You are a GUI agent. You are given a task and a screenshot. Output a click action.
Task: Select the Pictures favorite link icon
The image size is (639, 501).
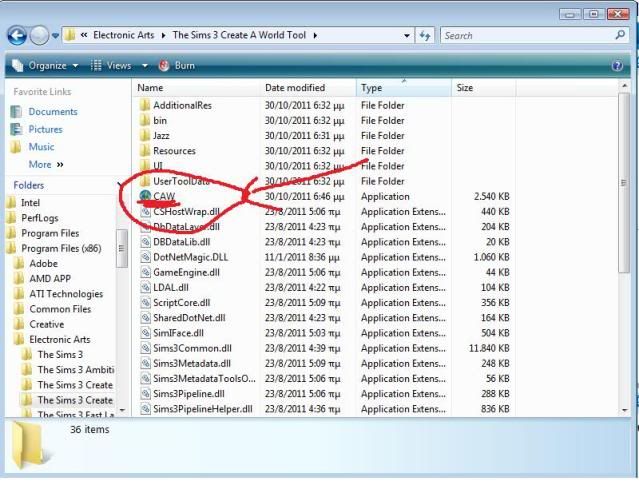[x=16, y=129]
